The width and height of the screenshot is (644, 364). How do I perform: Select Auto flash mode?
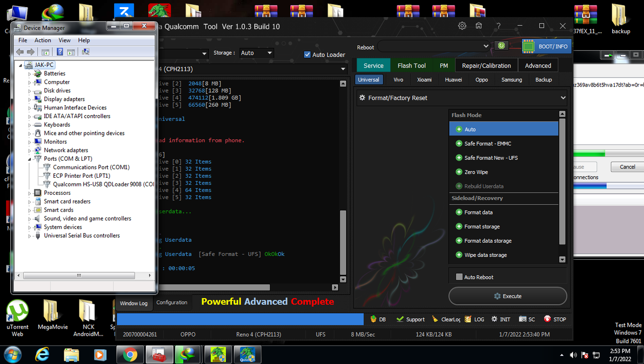504,129
